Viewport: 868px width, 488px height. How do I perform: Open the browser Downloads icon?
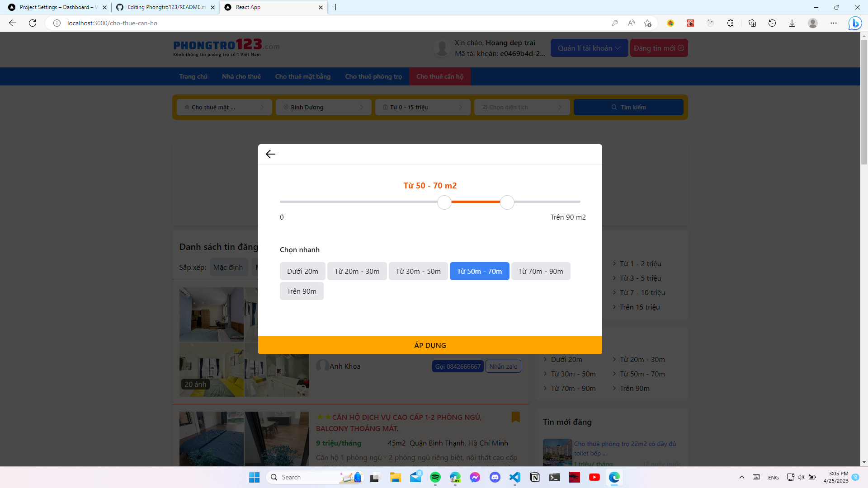pyautogui.click(x=792, y=23)
